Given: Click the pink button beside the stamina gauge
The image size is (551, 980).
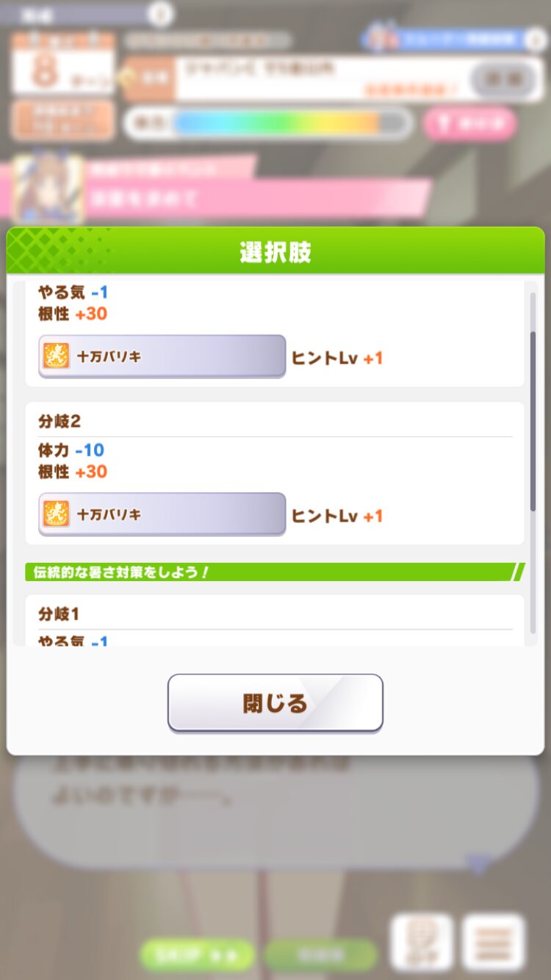Looking at the screenshot, I should 469,123.
